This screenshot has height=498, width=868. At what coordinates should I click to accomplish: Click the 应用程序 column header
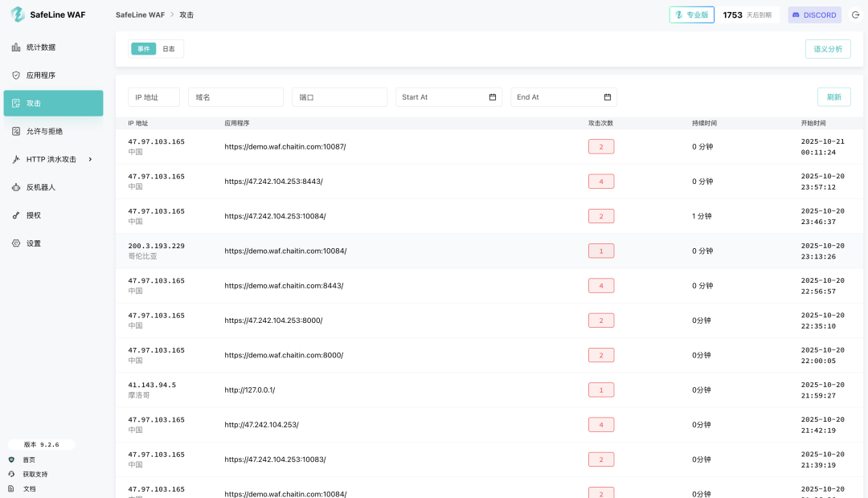(x=237, y=124)
